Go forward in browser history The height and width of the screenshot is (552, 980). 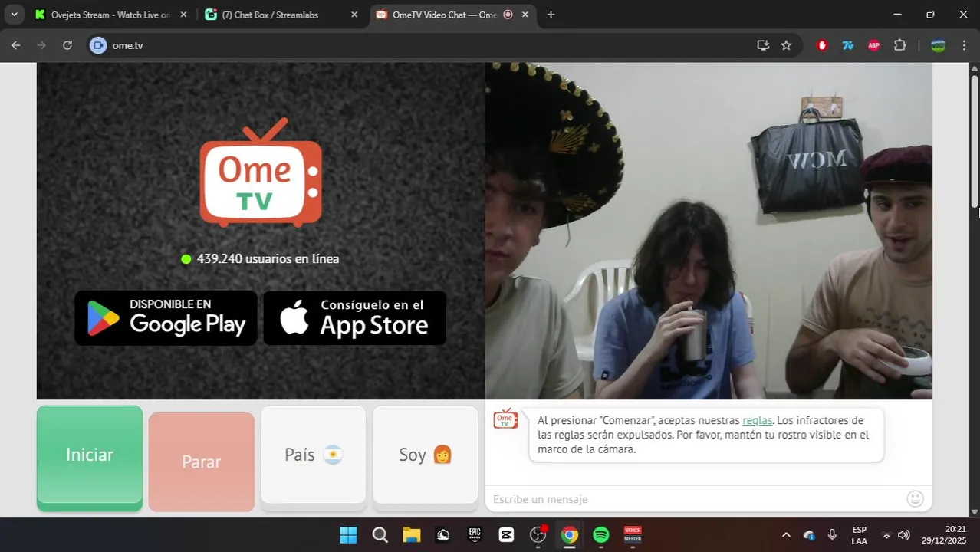click(x=41, y=45)
